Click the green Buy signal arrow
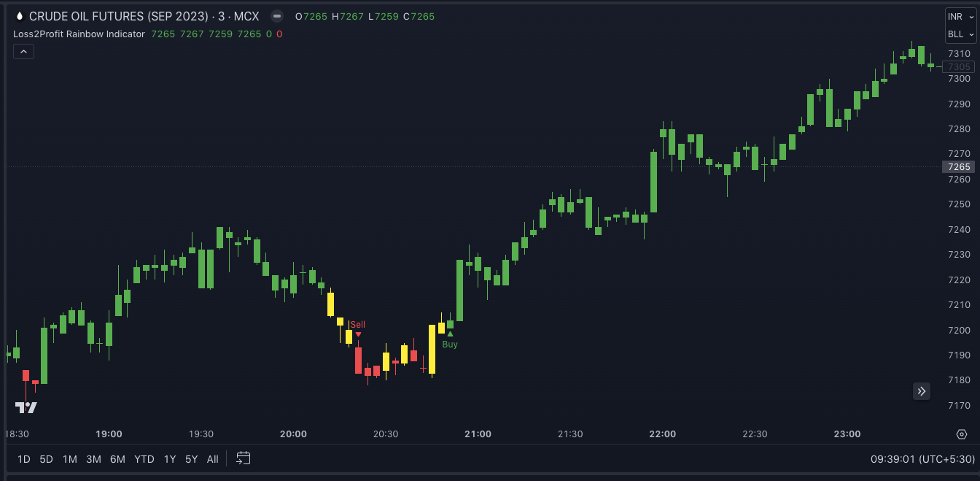The image size is (980, 481). [x=450, y=334]
